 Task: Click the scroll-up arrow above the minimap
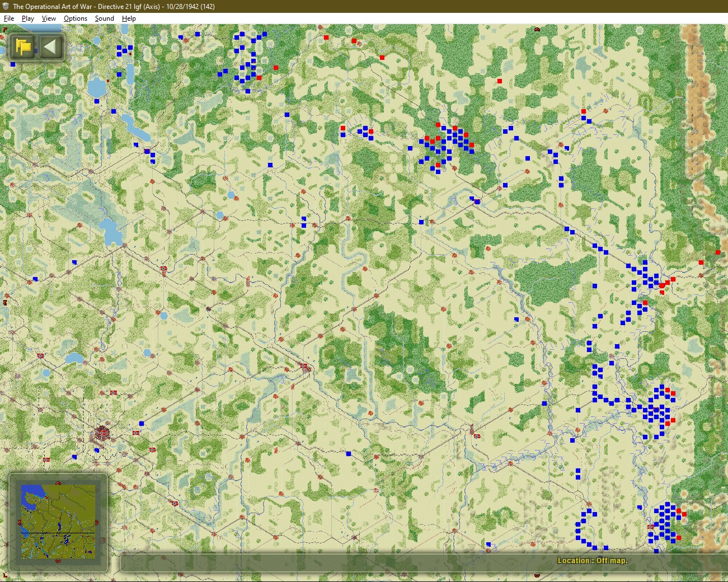[x=58, y=483]
